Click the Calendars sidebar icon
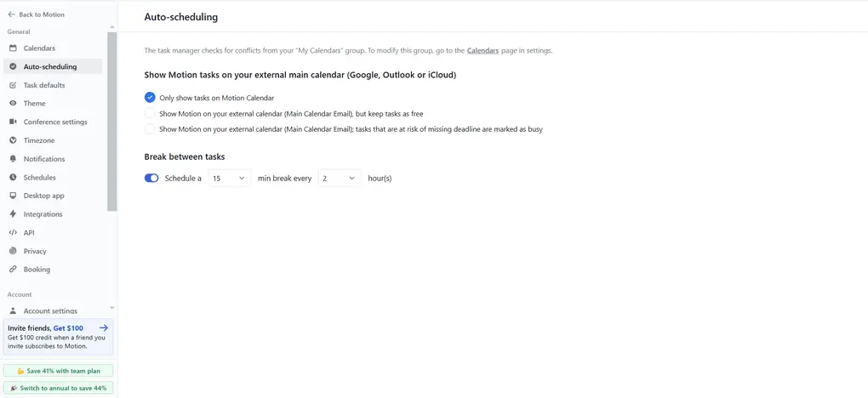This screenshot has height=398, width=868. click(x=13, y=48)
